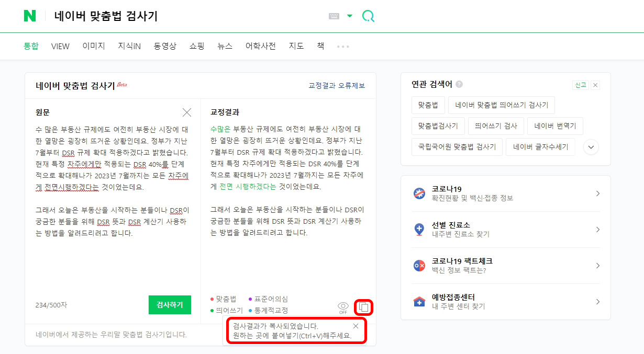This screenshot has height=354, width=644.
Task: Select the related search 네이버 번역기
Action: pos(555,126)
